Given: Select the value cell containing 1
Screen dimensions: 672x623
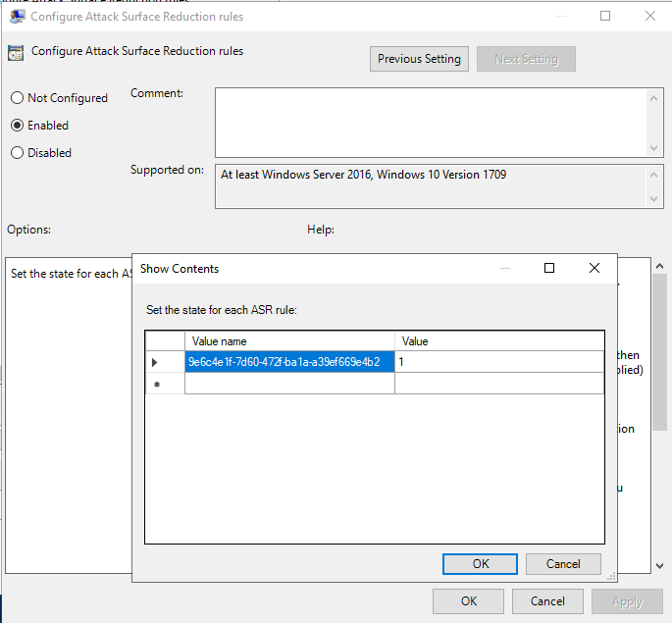Looking at the screenshot, I should coord(499,362).
